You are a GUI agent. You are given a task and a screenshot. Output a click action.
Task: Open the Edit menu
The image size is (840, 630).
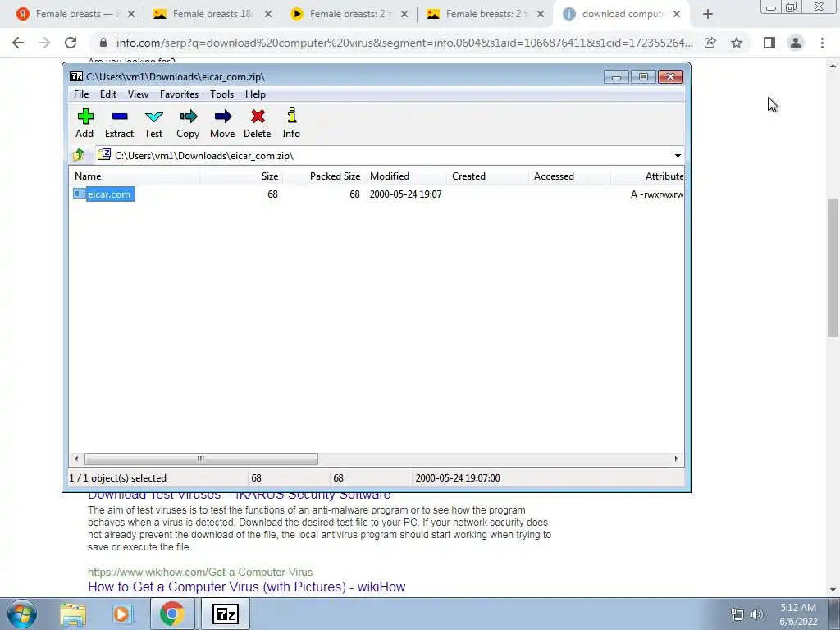(x=108, y=94)
